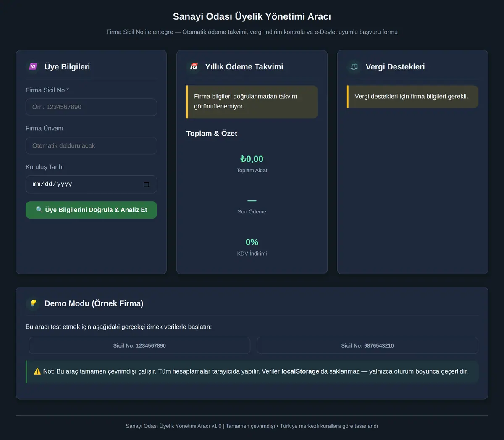Click the Kuruluş Tarihi label
The image size is (504, 440).
45,167
